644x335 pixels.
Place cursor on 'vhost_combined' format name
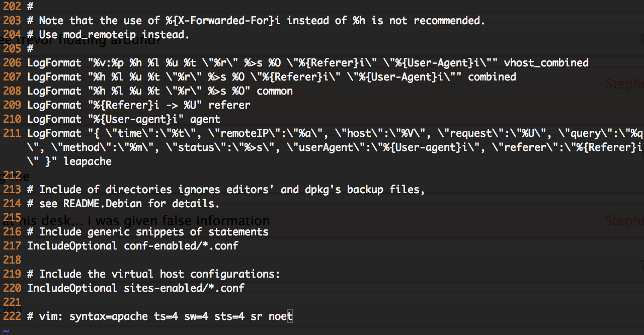pos(546,63)
